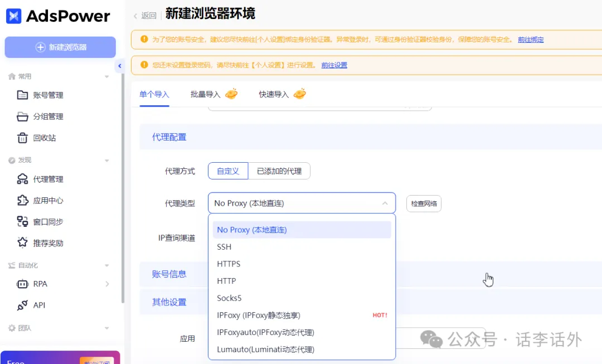Screen dimensions: 602x364
Task: Select 已添加的代理 proxy mode
Action: pos(279,171)
